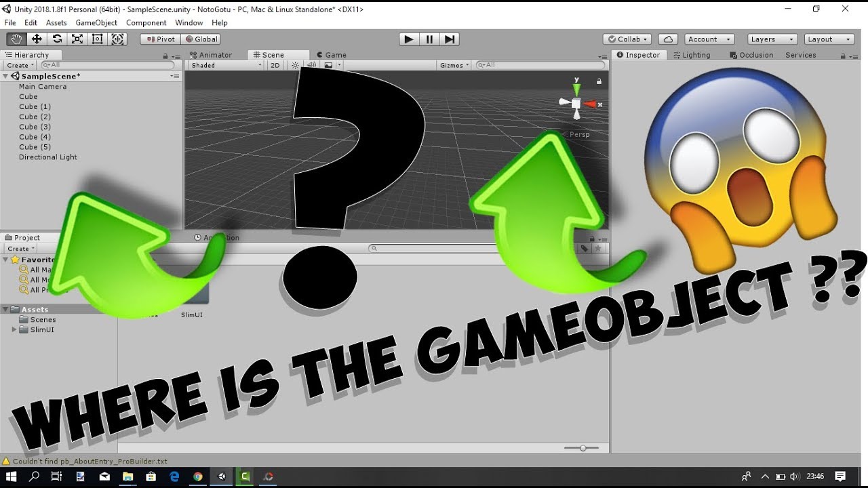Start Play mode

pos(408,39)
